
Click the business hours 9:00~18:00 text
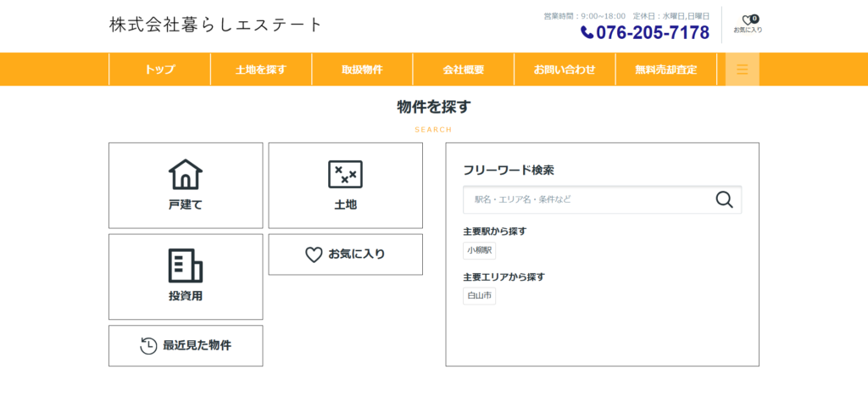coord(585,16)
